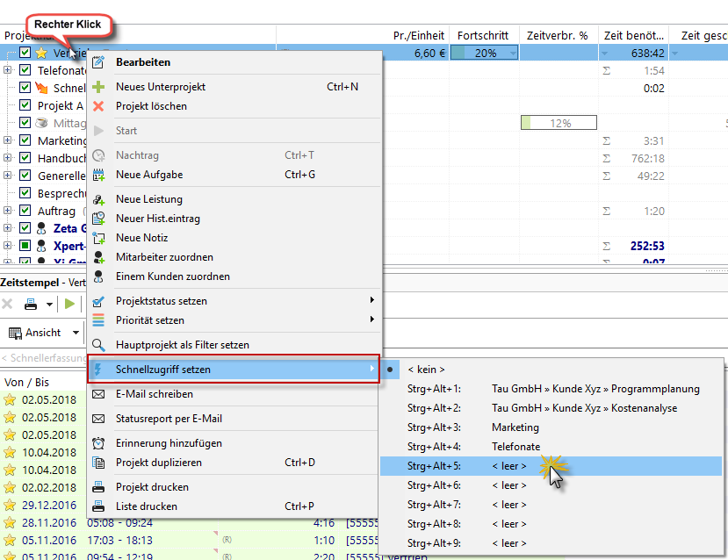Click the printer icon in Zeitstempel toolbar
This screenshot has height=560, width=728.
click(x=29, y=305)
